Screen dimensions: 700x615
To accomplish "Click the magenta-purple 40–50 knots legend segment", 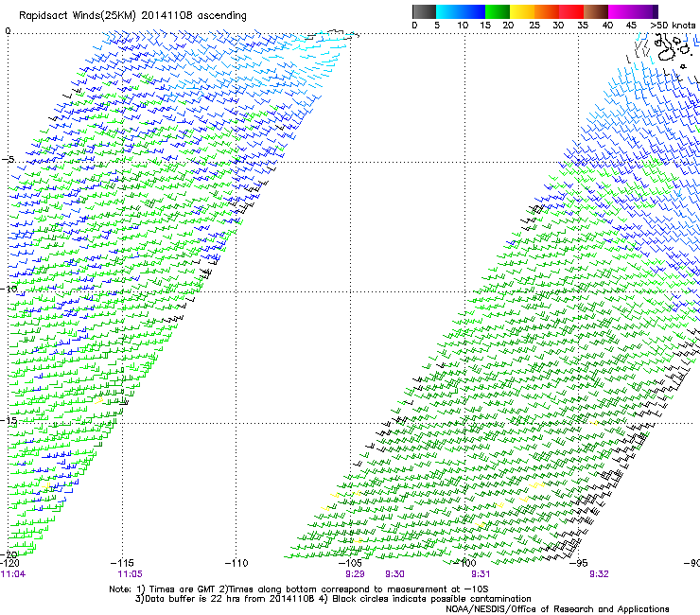I will tap(633, 11).
